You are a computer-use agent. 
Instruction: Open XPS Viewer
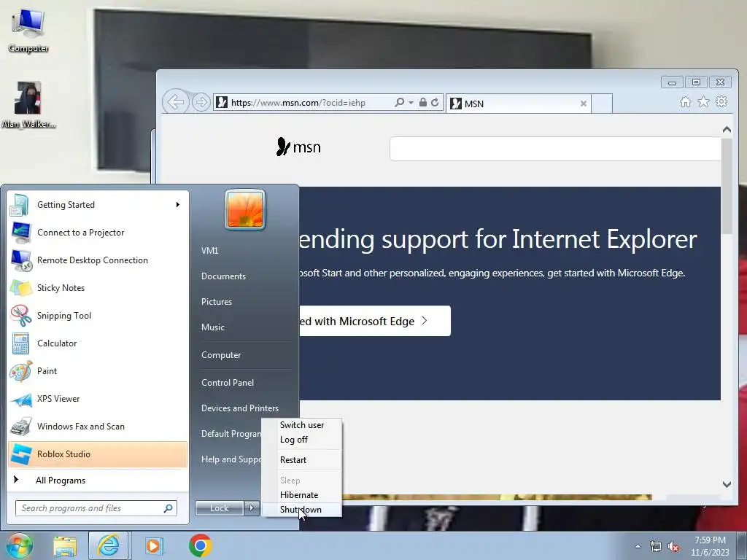click(x=98, y=399)
